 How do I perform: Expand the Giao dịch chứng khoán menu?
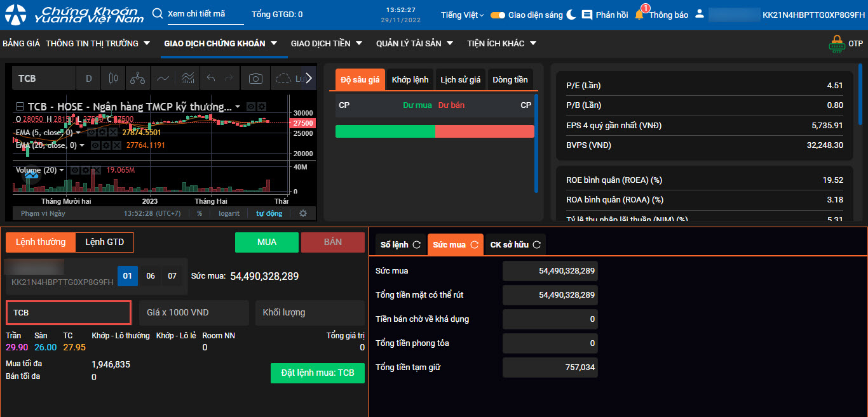(220, 44)
